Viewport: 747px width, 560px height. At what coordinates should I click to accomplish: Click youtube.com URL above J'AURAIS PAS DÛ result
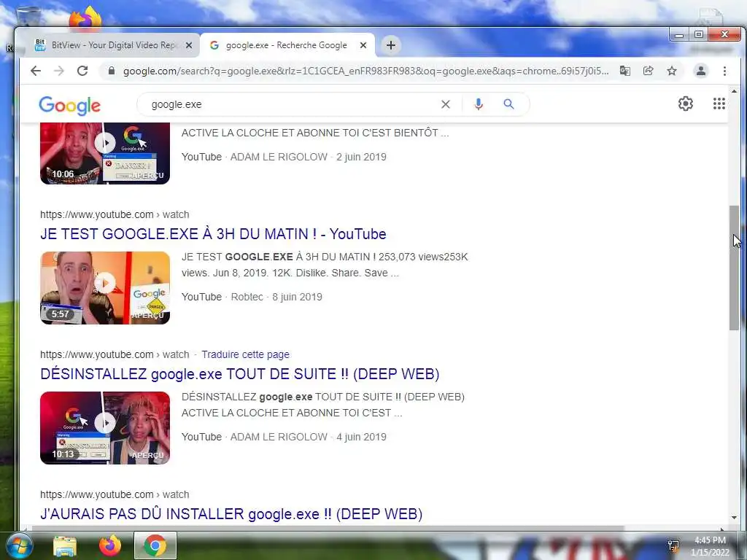115,495
